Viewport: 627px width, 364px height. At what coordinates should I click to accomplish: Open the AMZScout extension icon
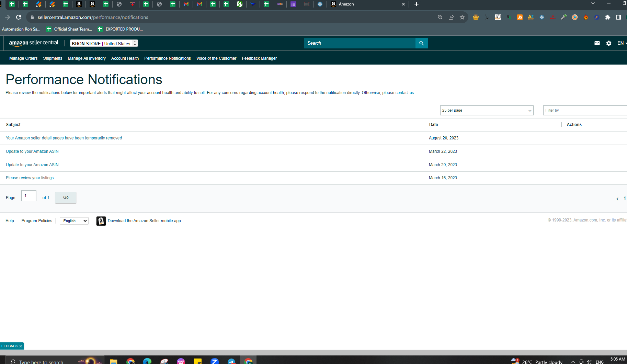point(531,17)
